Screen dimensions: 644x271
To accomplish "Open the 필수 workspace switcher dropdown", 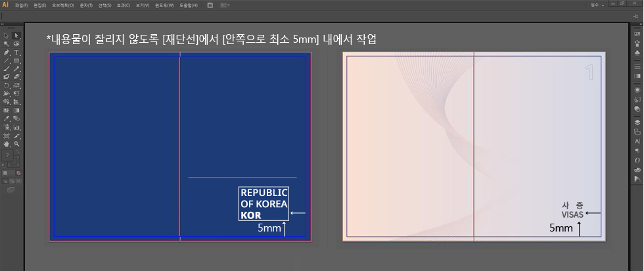I will pos(597,5).
